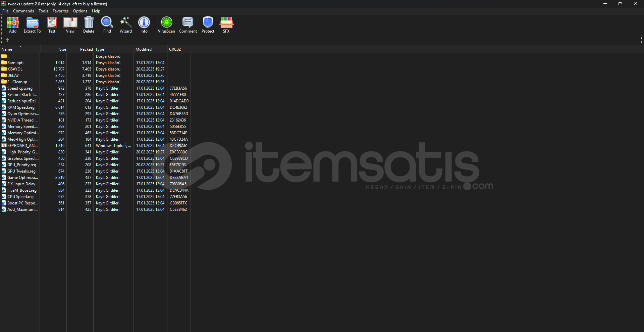Select the 2. Cleanup folder row

[95, 82]
